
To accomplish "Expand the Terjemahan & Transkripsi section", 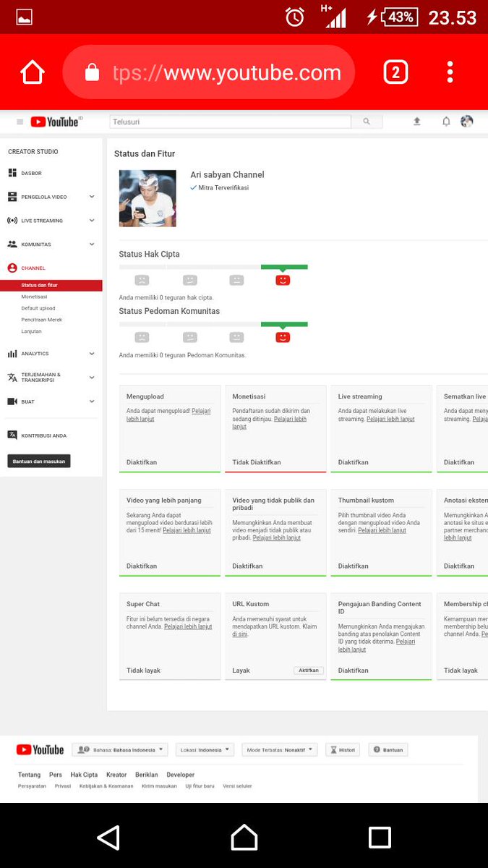I will (92, 378).
